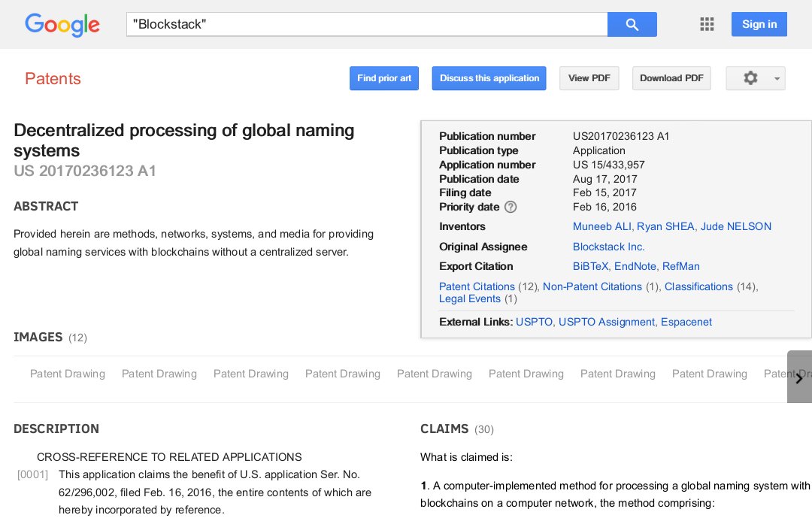The width and height of the screenshot is (812, 518).
Task: Open the seventh Patent Drawing thumbnail
Action: [617, 374]
